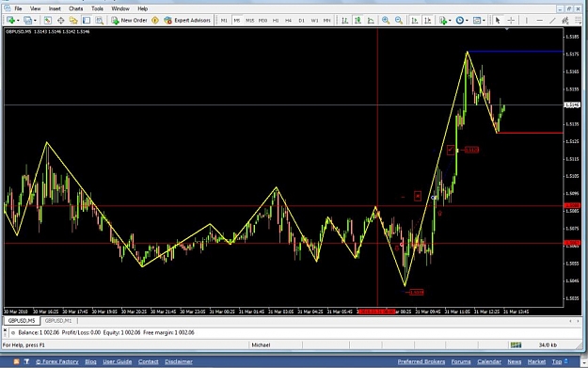Select the GBPUSD,M5 chart tab

point(22,321)
